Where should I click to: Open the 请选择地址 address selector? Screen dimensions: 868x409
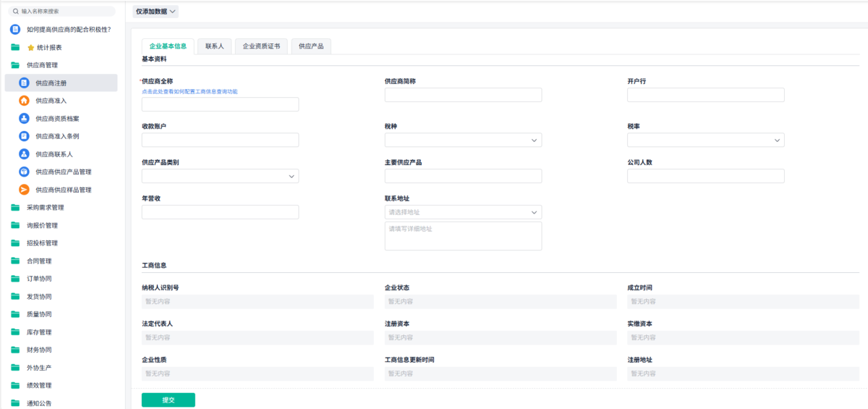(463, 212)
